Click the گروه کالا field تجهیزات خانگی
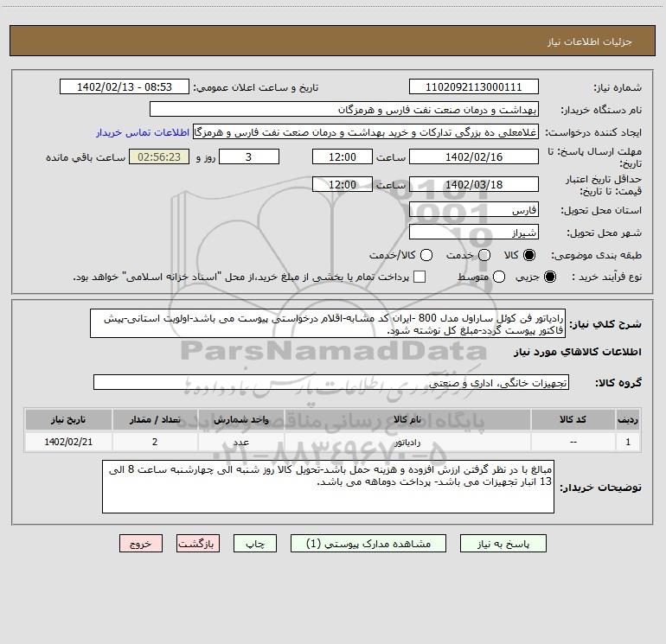Viewport: 666px width, 644px height. (x=331, y=382)
